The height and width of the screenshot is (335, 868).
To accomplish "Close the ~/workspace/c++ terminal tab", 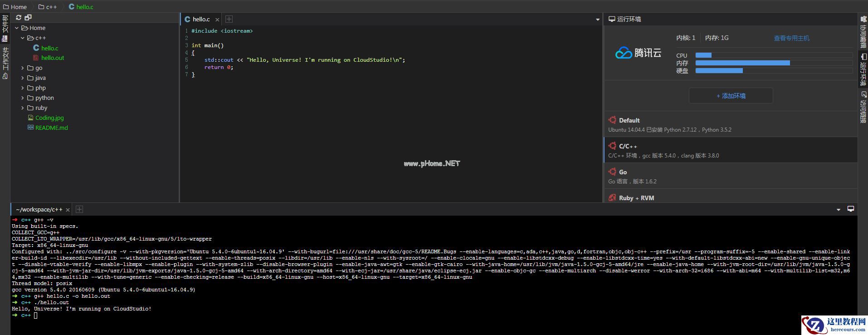I will click(68, 210).
